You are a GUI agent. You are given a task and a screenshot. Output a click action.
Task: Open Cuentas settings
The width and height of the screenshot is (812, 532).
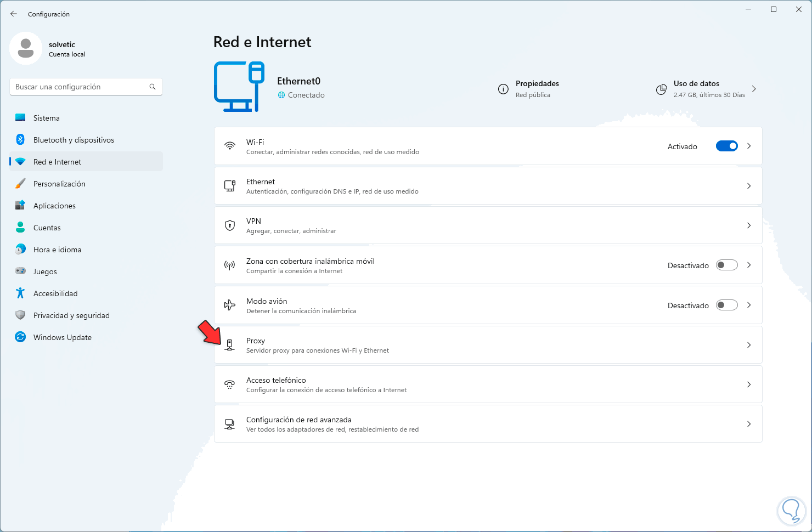tap(86, 228)
